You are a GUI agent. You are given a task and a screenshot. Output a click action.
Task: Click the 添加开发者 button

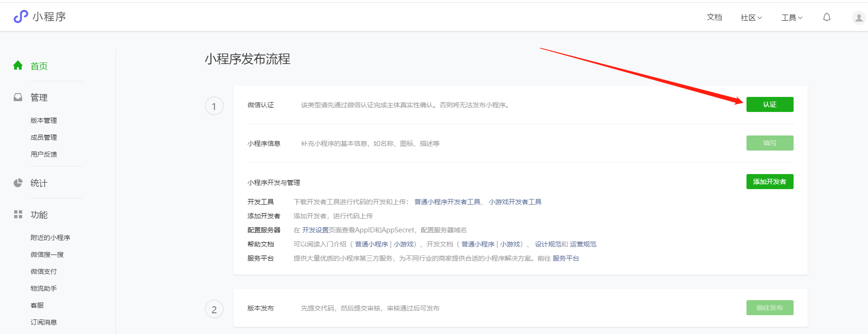770,182
